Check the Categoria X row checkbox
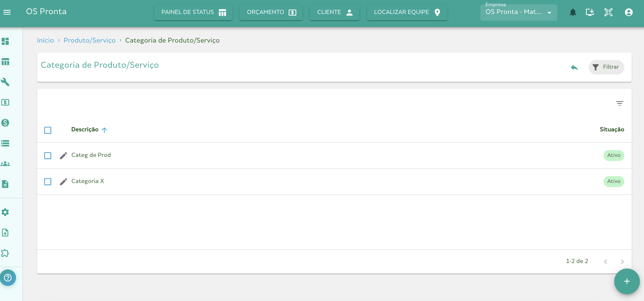The height and width of the screenshot is (301, 644). click(48, 181)
